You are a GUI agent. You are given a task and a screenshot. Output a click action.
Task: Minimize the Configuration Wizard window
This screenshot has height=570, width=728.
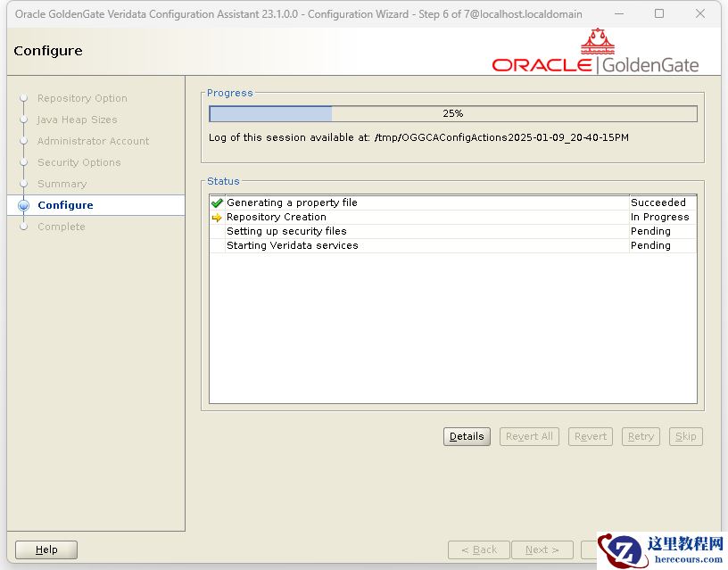tap(619, 14)
